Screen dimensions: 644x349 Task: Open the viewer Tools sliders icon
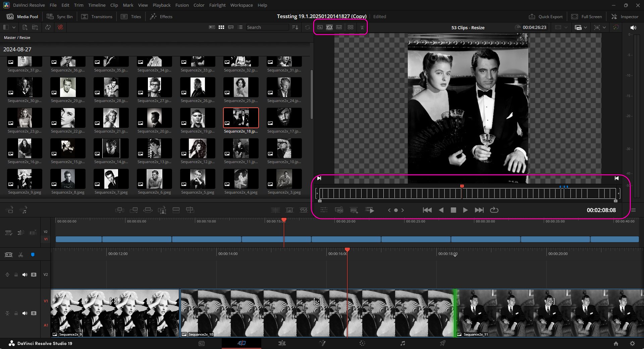(x=324, y=210)
